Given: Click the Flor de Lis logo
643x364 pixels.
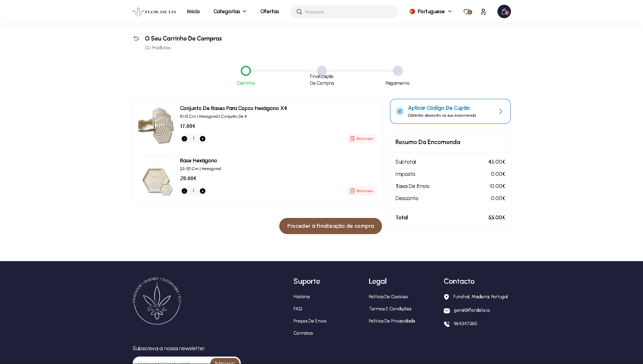Looking at the screenshot, I should (x=154, y=11).
